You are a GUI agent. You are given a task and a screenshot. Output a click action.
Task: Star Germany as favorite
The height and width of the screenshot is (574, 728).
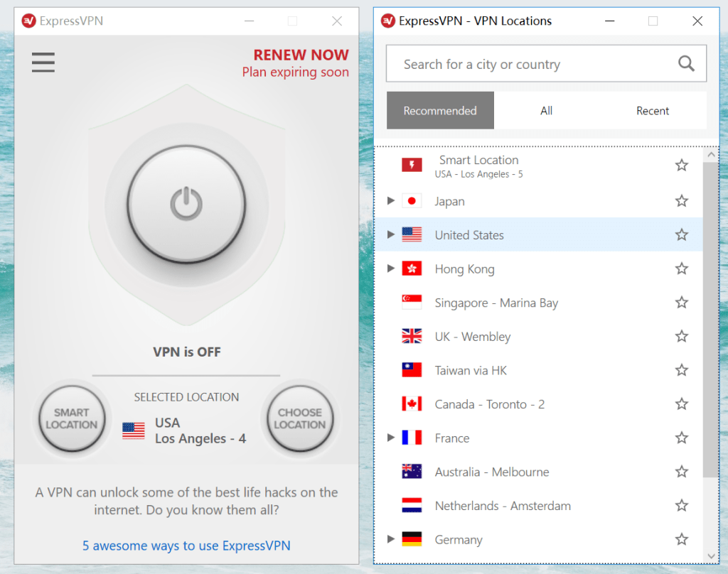point(682,539)
